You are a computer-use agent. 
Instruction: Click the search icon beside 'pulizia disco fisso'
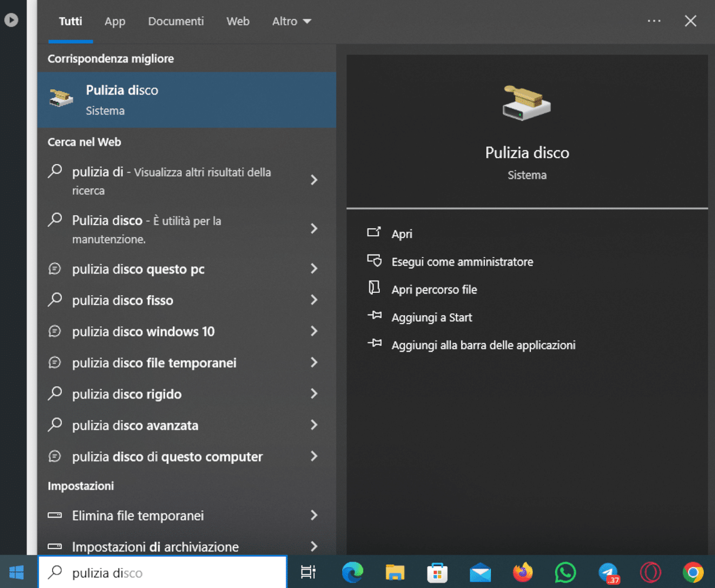tap(55, 299)
